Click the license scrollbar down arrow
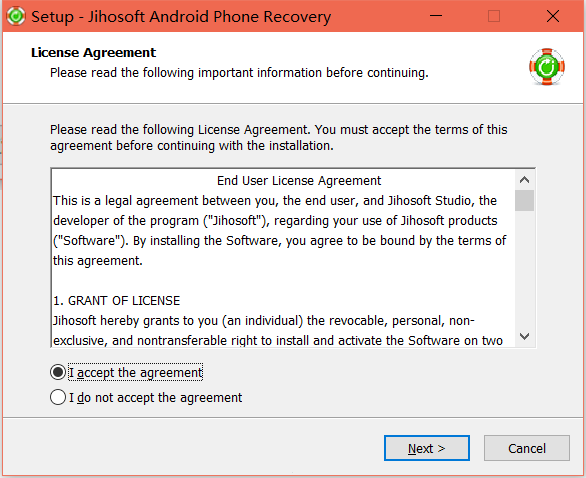This screenshot has width=586, height=478. click(524, 336)
